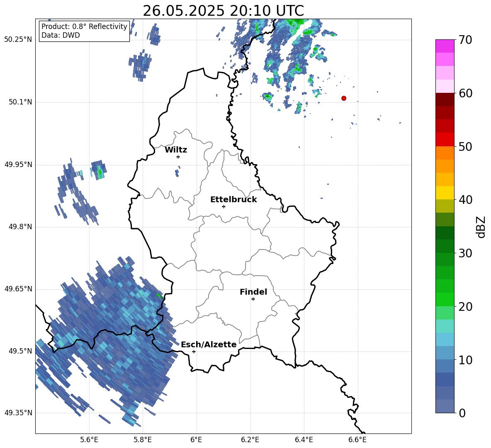Click the 0 colorbar tick value
This screenshot has width=491, height=448.
pos(462,413)
